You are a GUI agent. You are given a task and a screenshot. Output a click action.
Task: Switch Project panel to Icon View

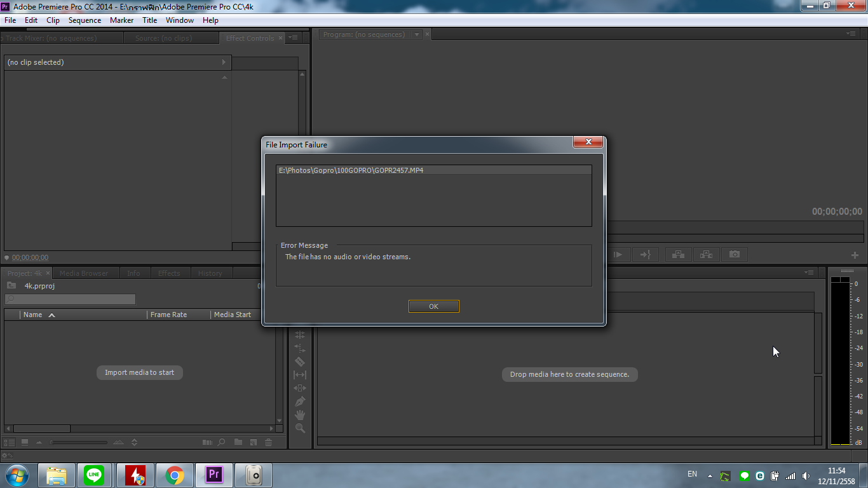[x=25, y=442]
